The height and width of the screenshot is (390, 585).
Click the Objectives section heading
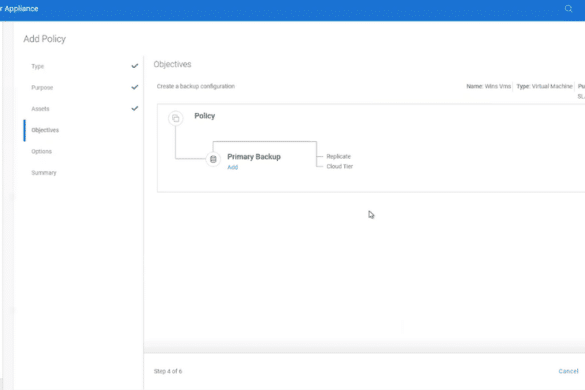pyautogui.click(x=172, y=64)
